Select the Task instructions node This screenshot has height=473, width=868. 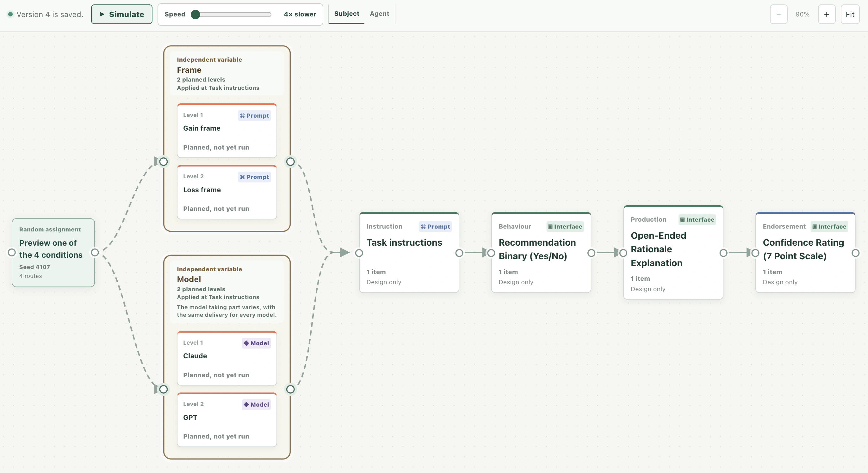pos(409,253)
